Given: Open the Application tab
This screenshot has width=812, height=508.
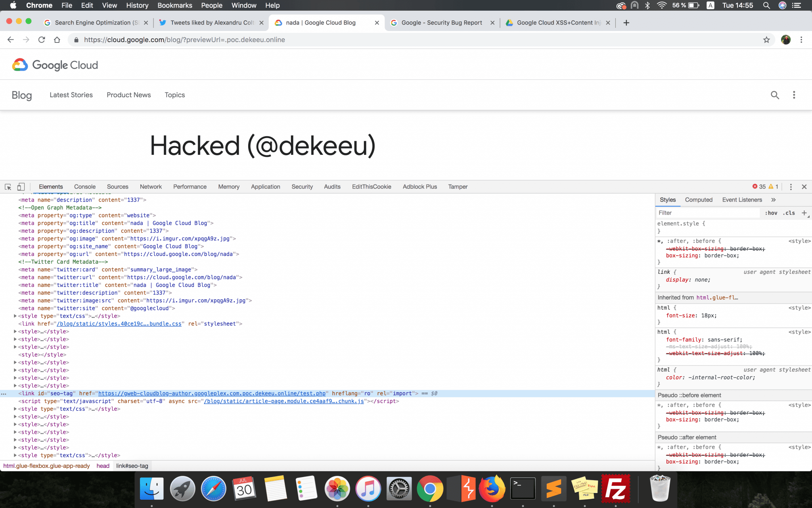Looking at the screenshot, I should (266, 187).
